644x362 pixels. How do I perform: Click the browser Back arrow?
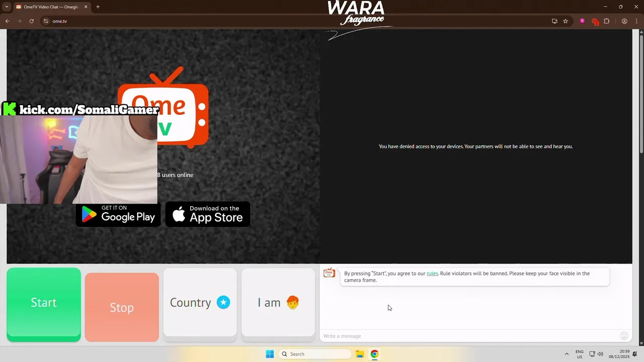point(8,21)
